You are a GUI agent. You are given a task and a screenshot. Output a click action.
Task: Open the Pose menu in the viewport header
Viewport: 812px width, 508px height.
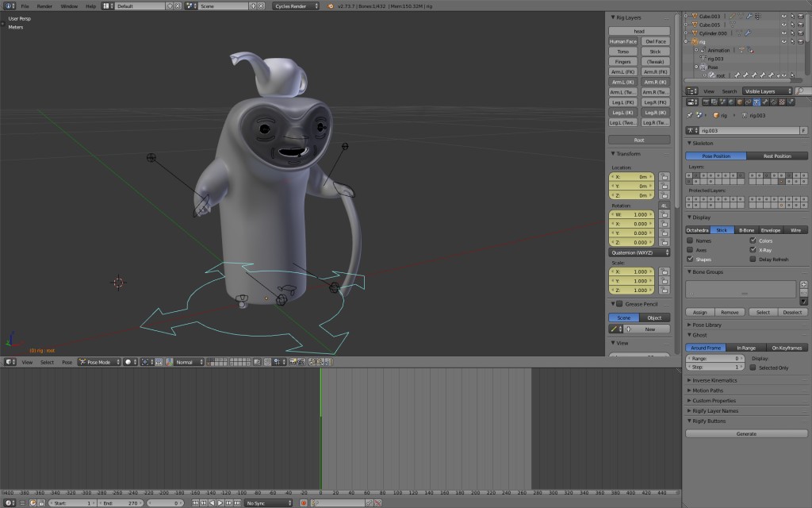coord(67,362)
